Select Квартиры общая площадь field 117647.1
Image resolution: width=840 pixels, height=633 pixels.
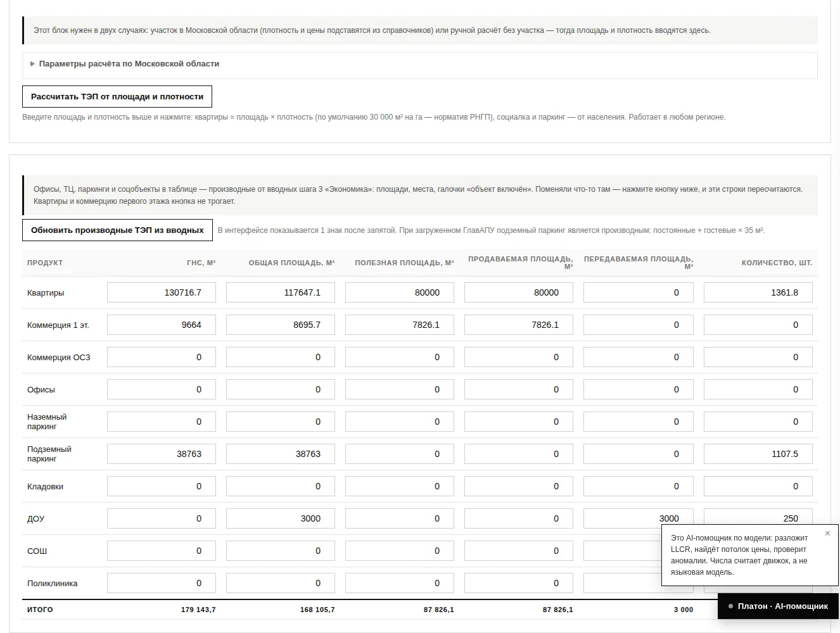pyautogui.click(x=281, y=292)
